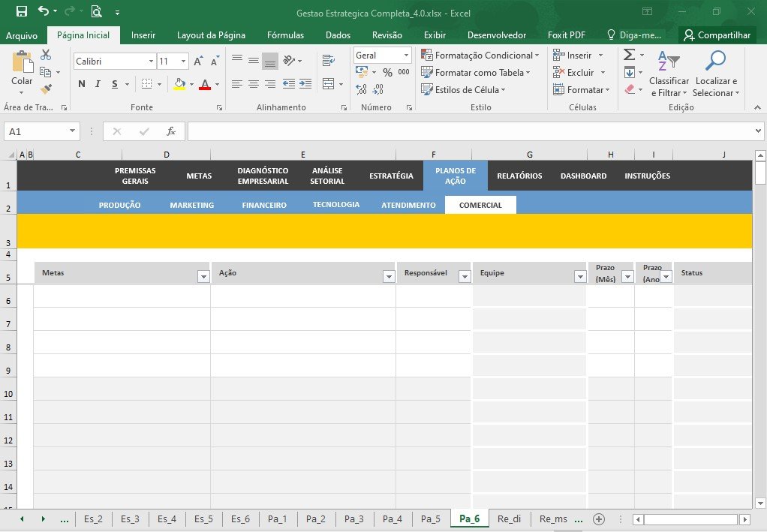Switch to the Fórmulas ribbon tab
Image resolution: width=767 pixels, height=532 pixels.
point(285,35)
